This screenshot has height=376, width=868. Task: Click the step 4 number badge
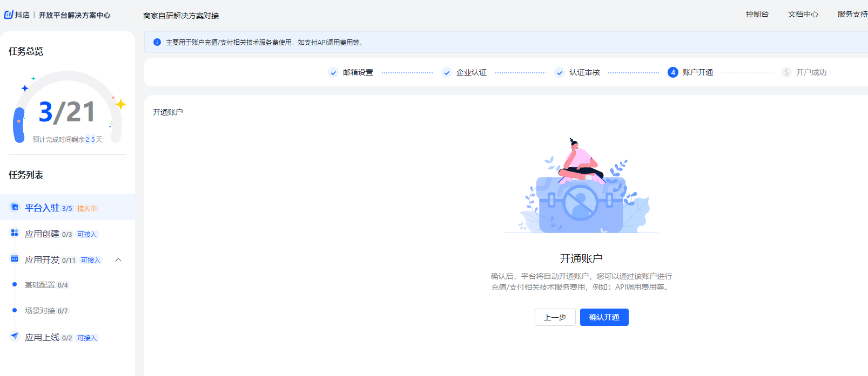point(673,72)
